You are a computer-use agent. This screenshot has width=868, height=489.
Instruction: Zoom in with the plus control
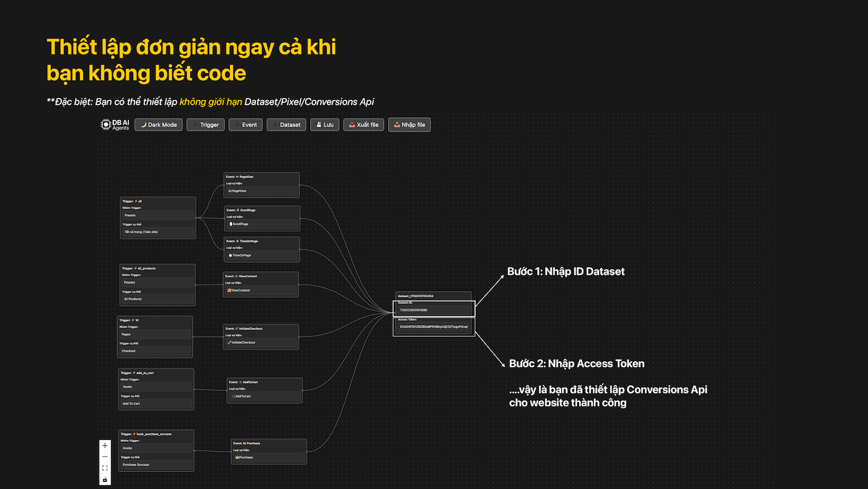click(105, 446)
